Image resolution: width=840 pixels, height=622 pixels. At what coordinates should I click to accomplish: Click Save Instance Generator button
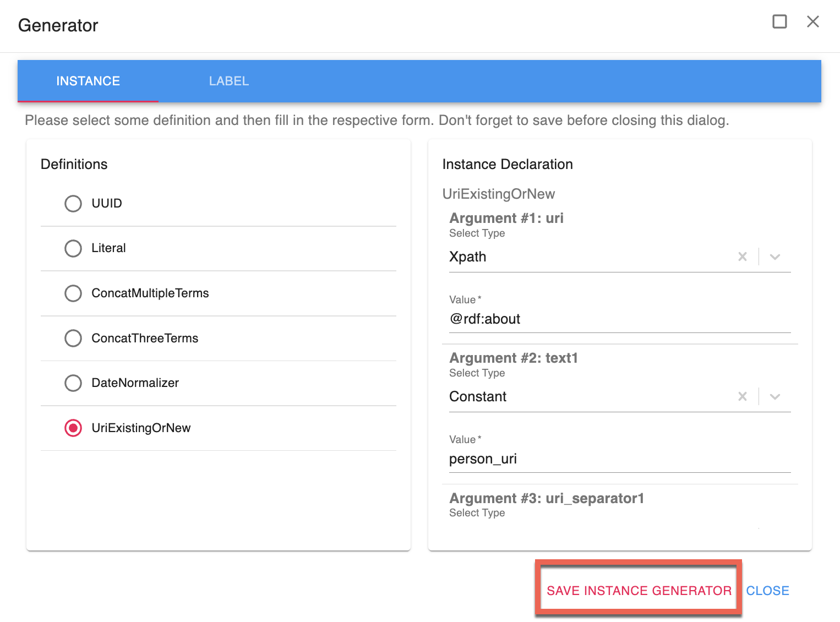[639, 591]
